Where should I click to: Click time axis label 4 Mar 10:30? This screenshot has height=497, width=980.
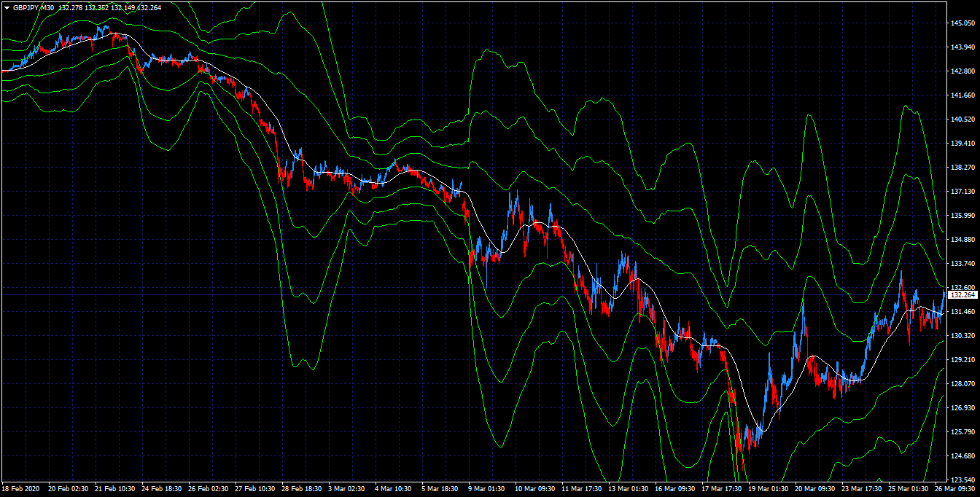(394, 489)
